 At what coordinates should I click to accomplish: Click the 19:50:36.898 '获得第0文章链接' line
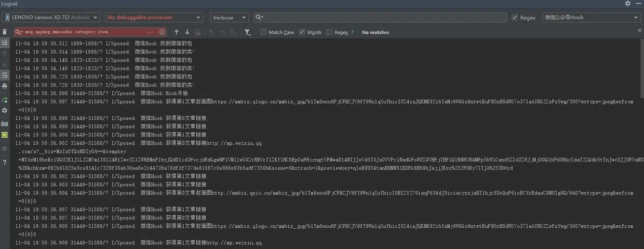tap(111, 118)
